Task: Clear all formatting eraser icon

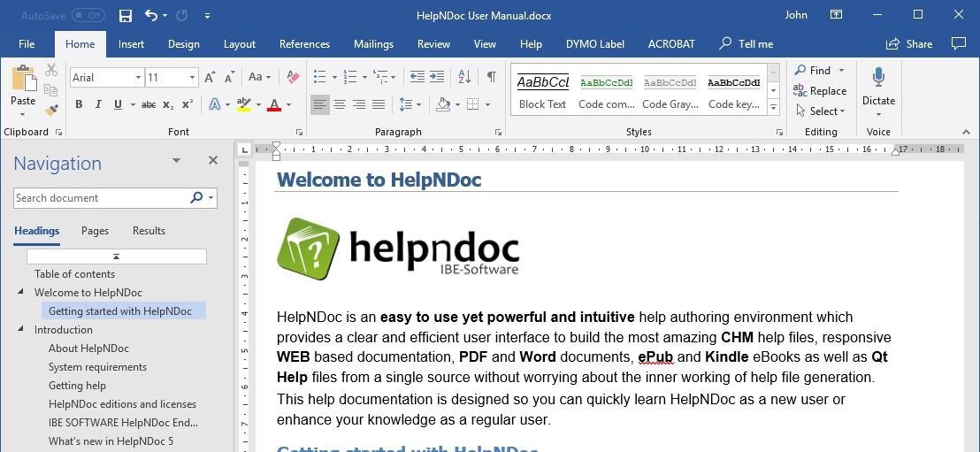Action: (x=293, y=77)
